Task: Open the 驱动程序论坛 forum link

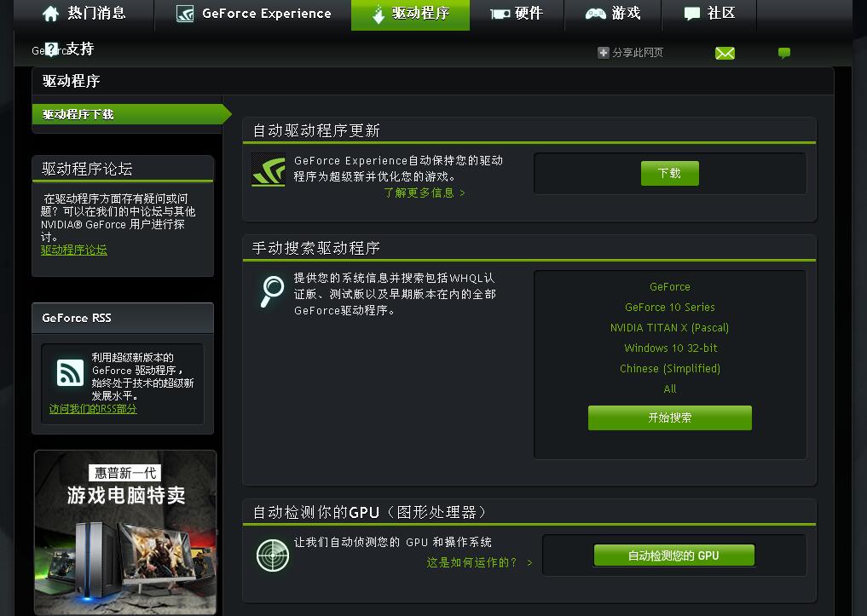Action: 74,250
